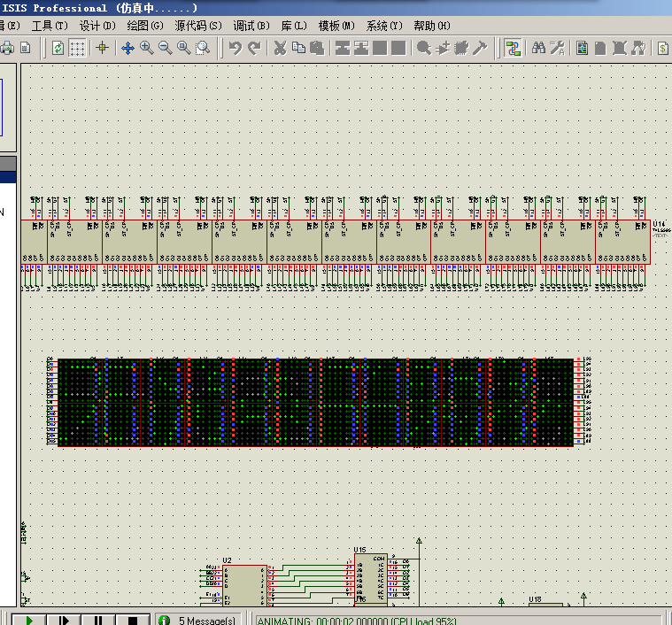The width and height of the screenshot is (672, 625).
Task: Zoom in with the plus magnifier
Action: (147, 48)
